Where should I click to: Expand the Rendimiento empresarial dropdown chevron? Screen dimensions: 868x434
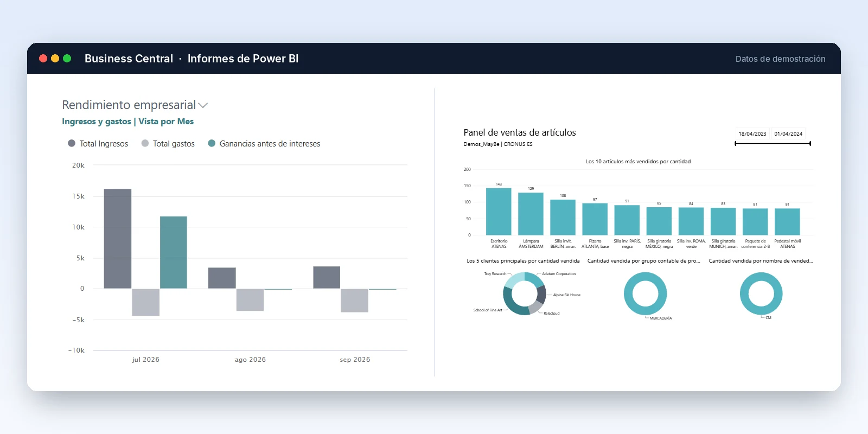click(x=203, y=105)
